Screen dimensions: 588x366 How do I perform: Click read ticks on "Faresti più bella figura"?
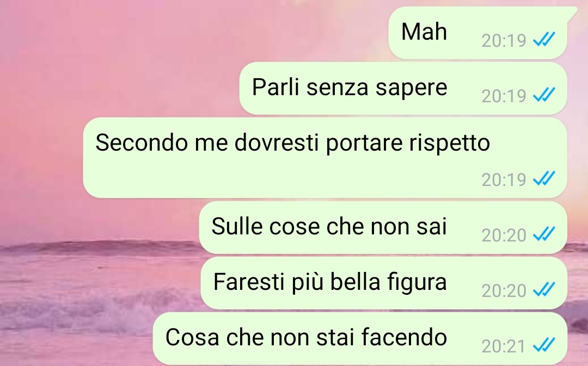click(x=544, y=289)
